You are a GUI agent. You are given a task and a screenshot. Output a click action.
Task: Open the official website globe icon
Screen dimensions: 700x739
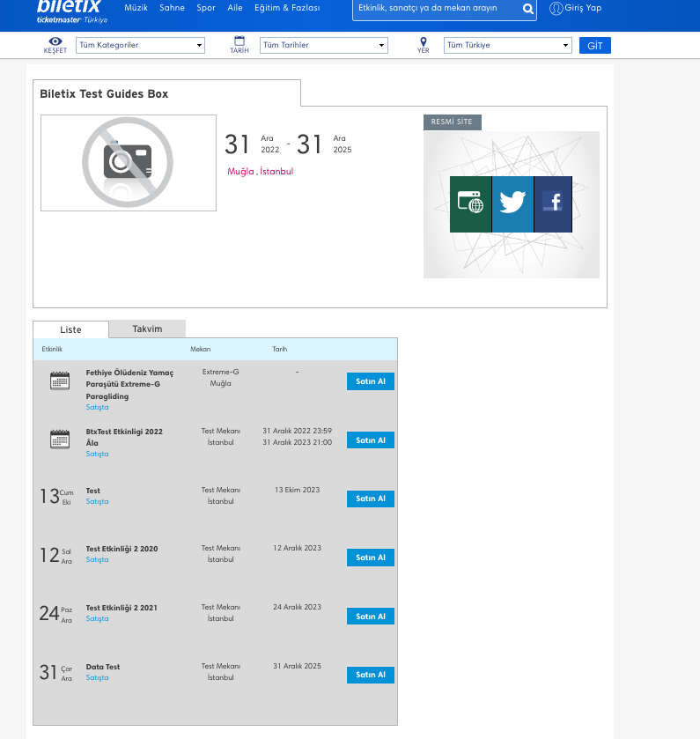[470, 204]
